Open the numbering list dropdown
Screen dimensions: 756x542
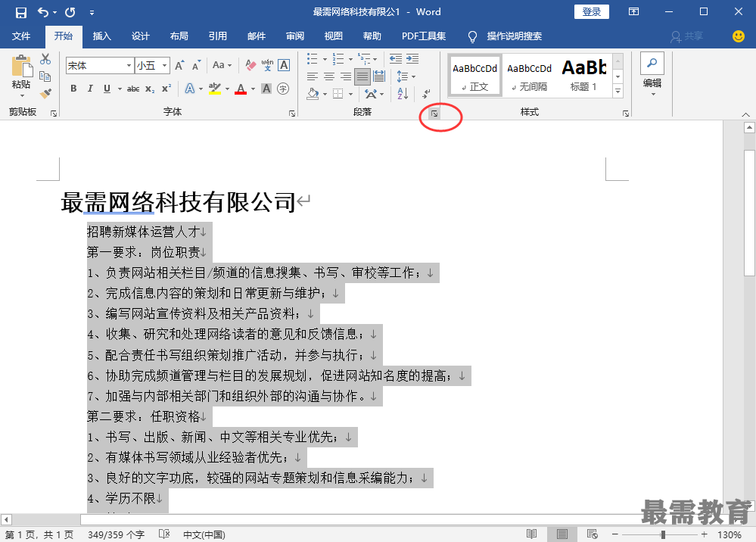(x=350, y=59)
